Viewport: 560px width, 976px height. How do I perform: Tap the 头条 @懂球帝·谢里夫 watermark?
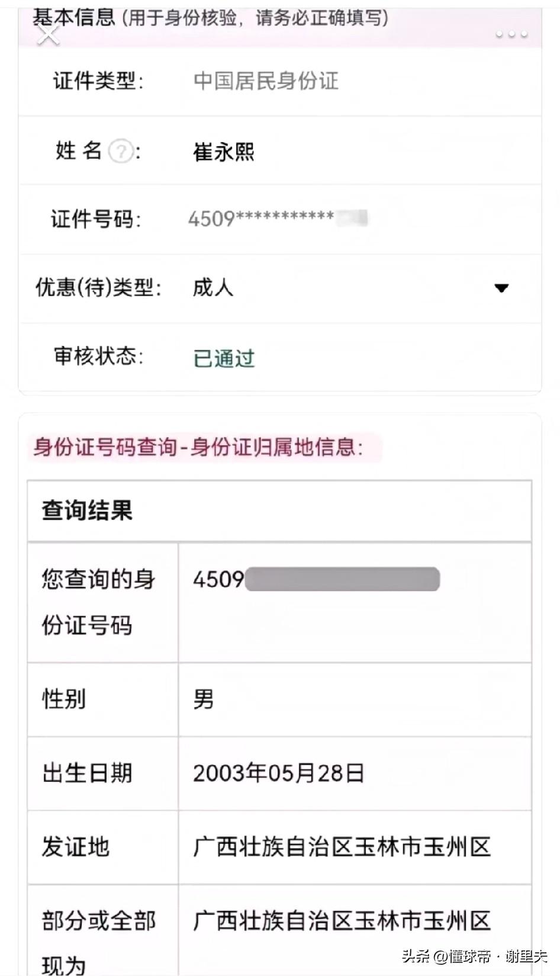click(475, 955)
